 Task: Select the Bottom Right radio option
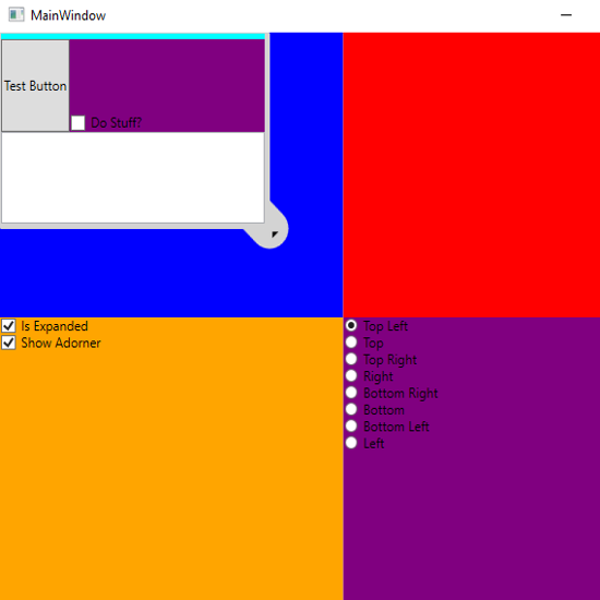pos(351,393)
